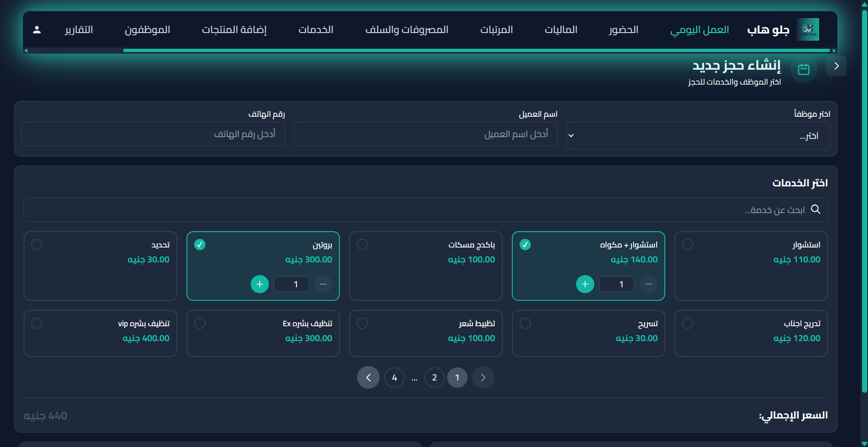
Task: Click the السعر الإجمالي label
Action: coord(793,415)
